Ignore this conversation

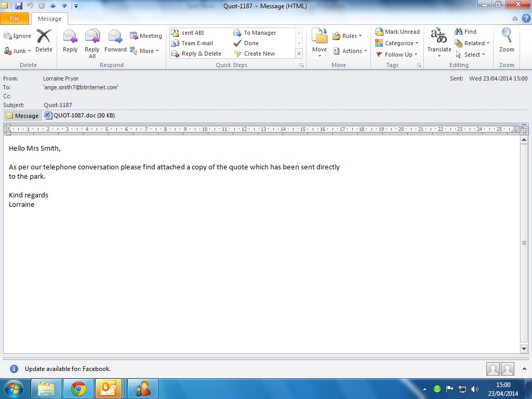click(17, 36)
